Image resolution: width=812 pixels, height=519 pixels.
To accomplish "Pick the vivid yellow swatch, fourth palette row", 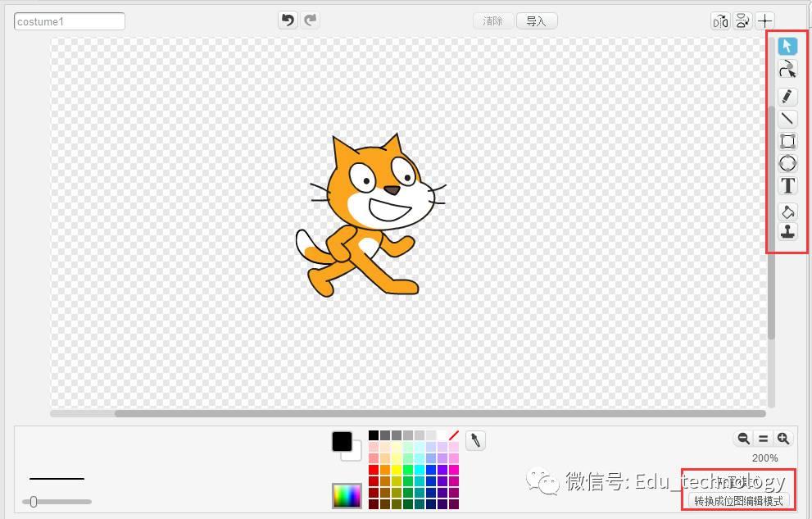I will tap(396, 470).
